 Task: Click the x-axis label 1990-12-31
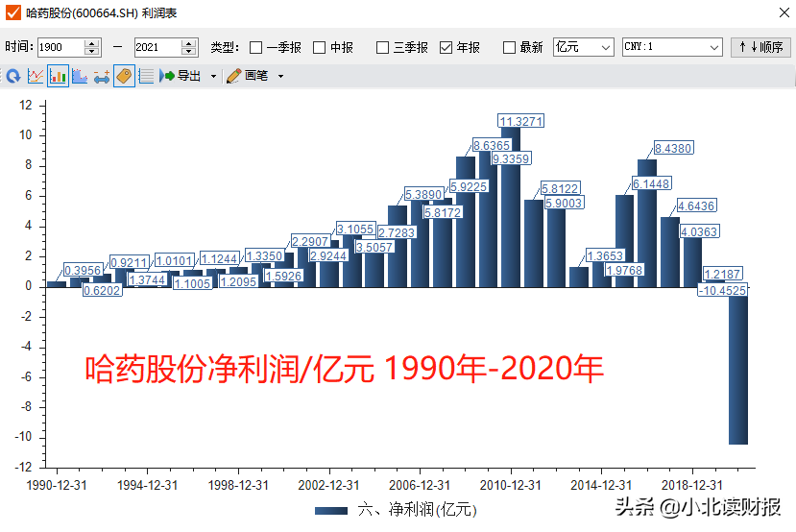coord(57,485)
